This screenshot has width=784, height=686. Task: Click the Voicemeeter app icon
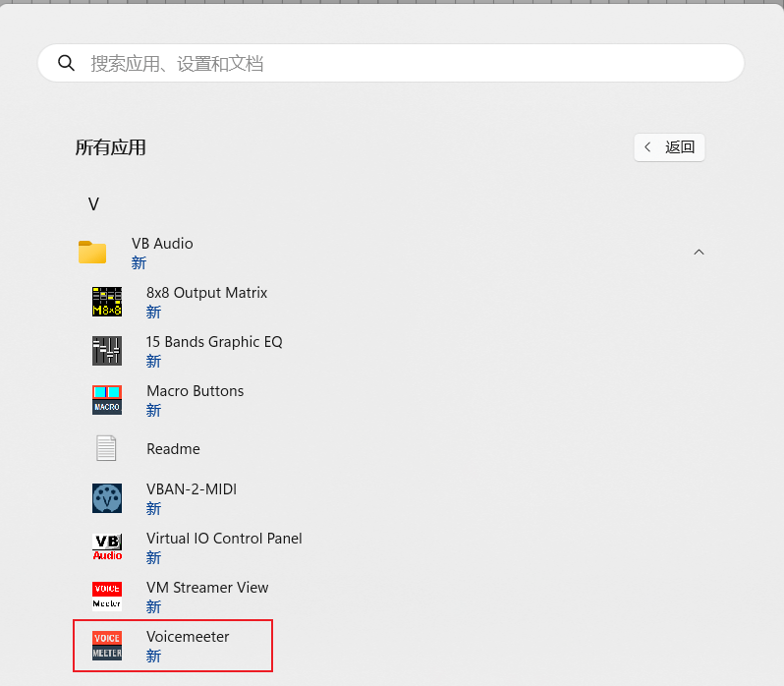[x=106, y=646]
